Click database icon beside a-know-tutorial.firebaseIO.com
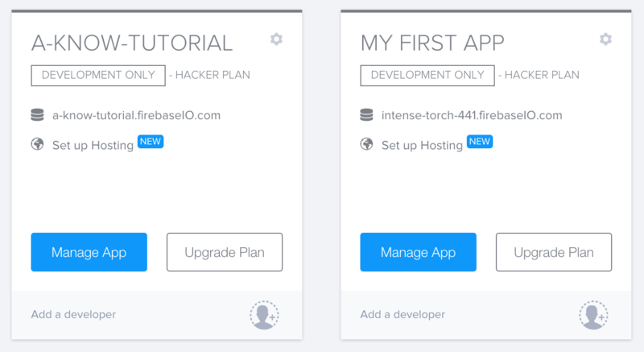Viewport: 644px width, 352px height. coord(37,115)
